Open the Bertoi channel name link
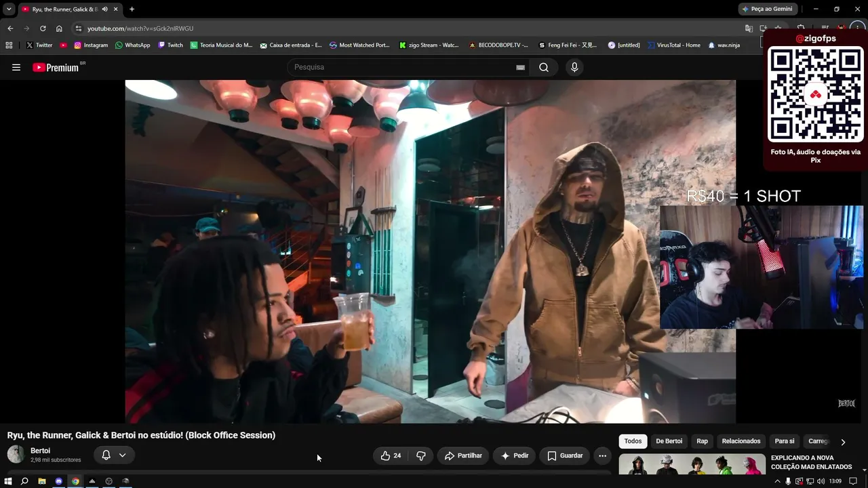Screen dimensions: 868x488 click(x=40, y=451)
